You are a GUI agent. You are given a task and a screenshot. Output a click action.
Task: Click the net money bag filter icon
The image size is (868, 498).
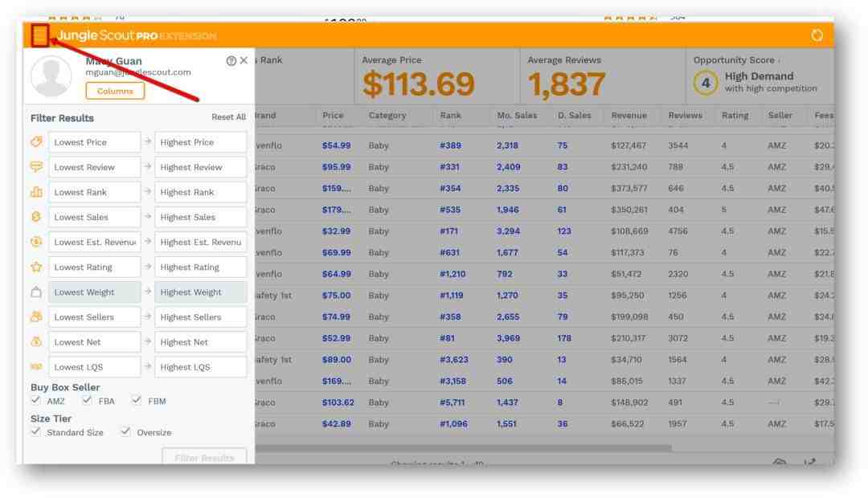36,342
